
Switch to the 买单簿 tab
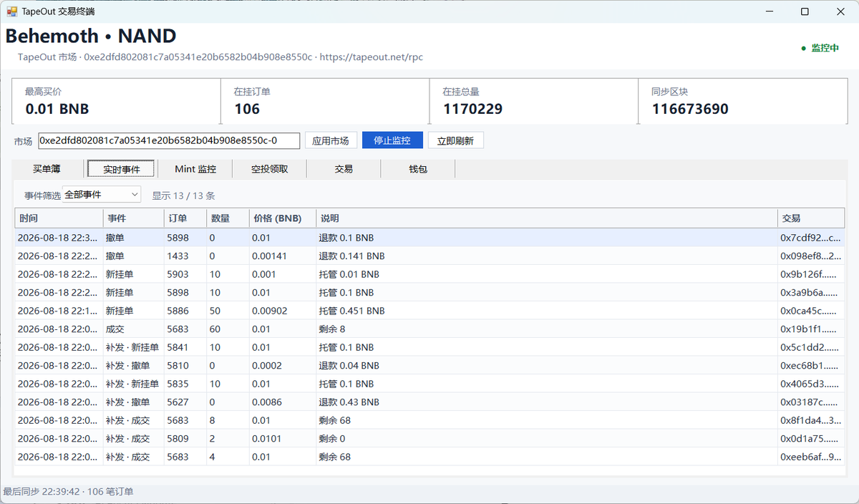[x=47, y=169]
